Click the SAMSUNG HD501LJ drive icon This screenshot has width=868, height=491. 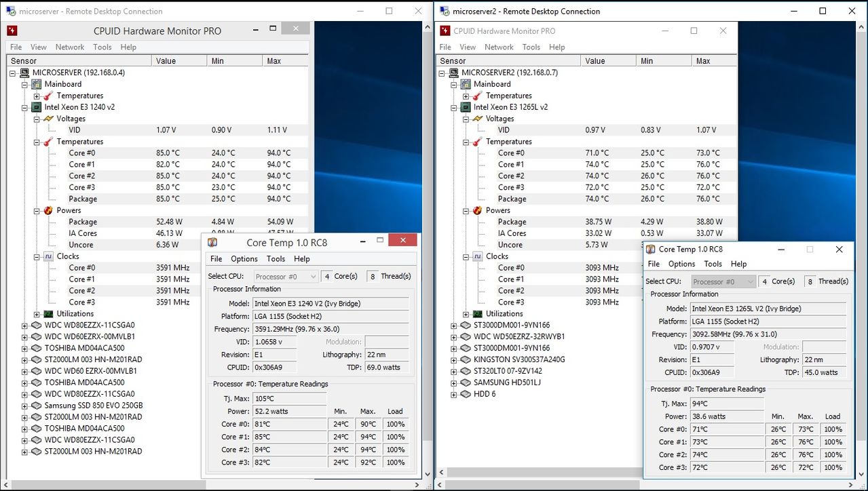(x=466, y=382)
